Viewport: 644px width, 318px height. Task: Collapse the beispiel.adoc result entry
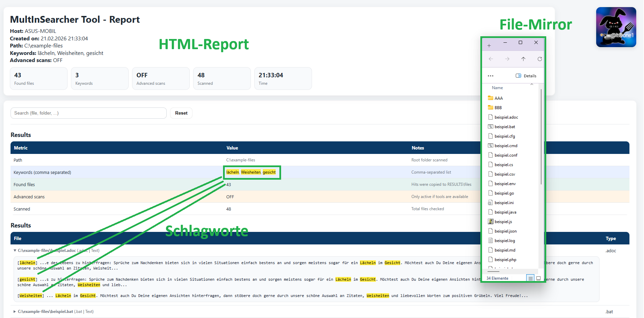[15, 251]
